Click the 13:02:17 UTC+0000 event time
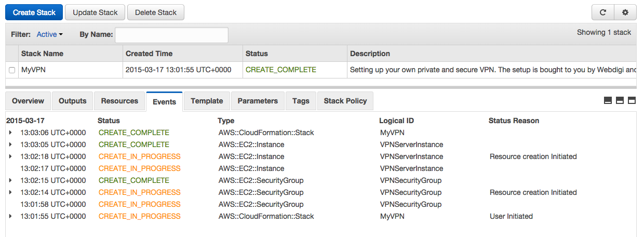This screenshot has height=237, width=644. (53, 168)
